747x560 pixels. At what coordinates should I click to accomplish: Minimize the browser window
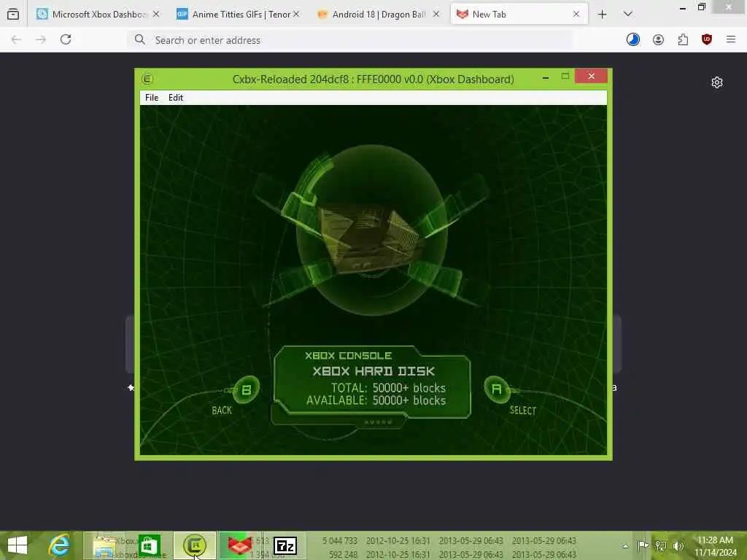683,7
